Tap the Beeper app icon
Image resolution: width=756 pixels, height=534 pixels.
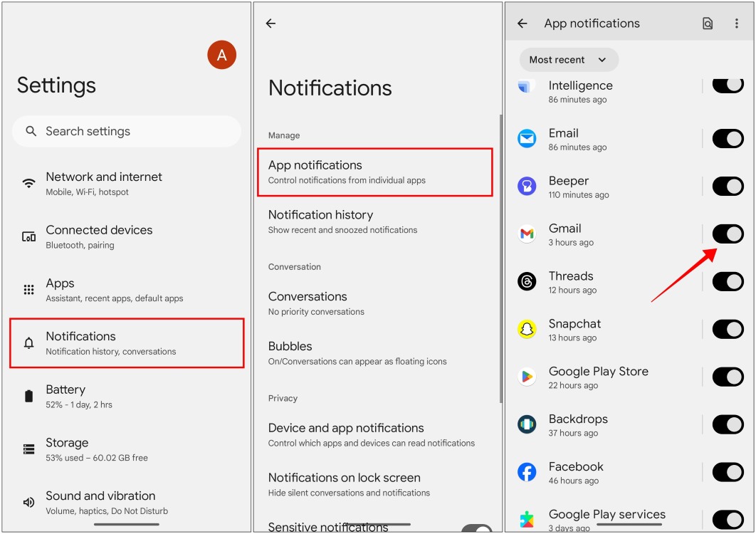point(527,187)
